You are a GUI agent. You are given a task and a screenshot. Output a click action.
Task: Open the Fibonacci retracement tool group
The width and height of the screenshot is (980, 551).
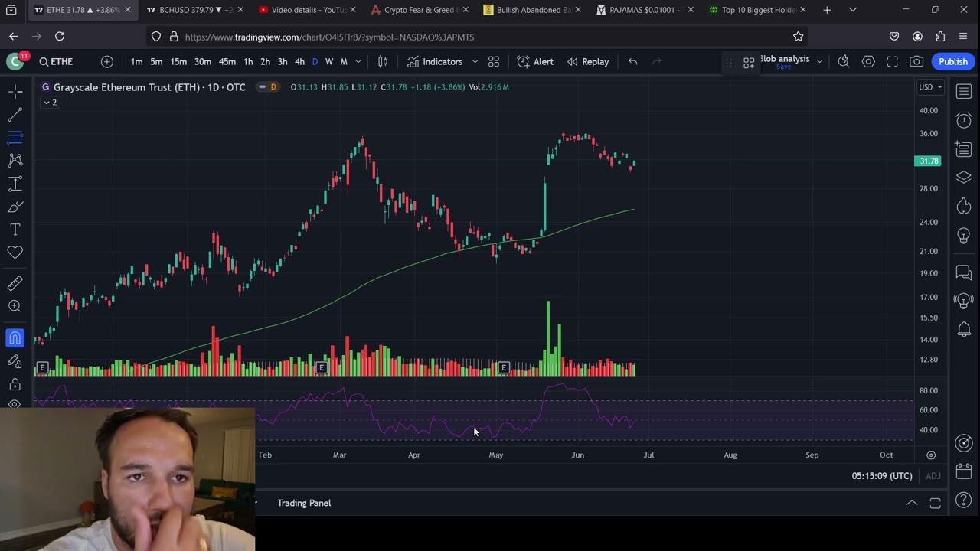(15, 138)
